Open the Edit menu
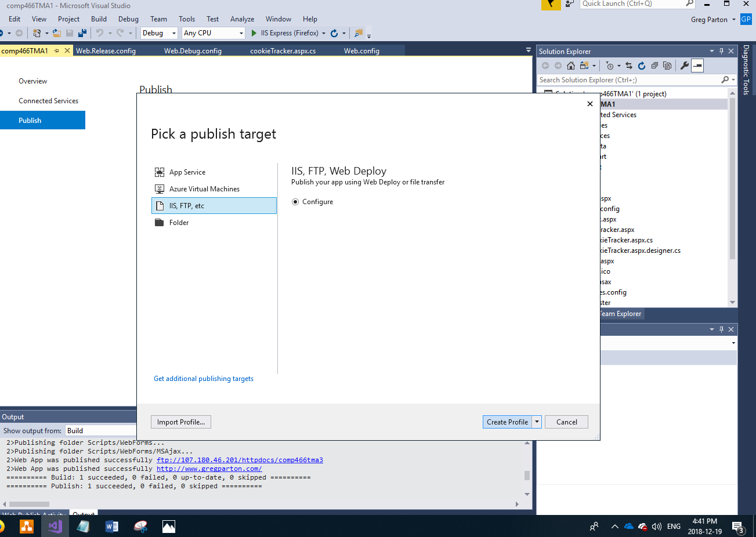This screenshot has height=537, width=756. pos(15,19)
